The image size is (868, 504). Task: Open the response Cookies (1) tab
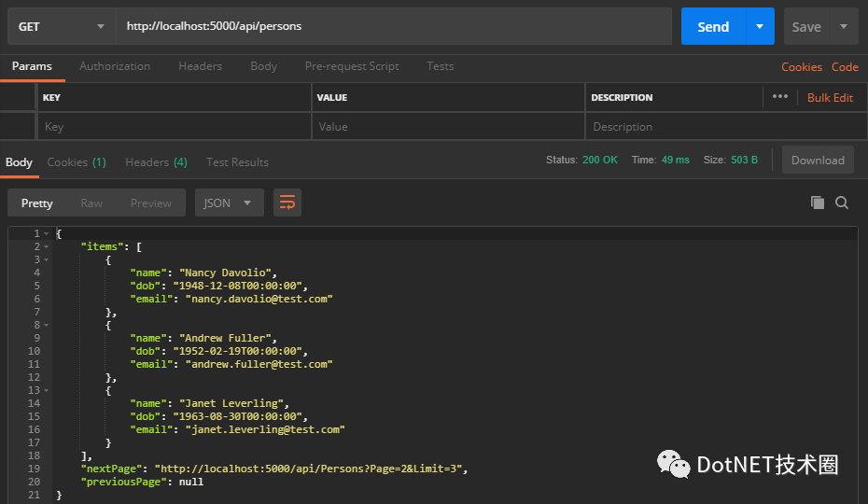[77, 162]
